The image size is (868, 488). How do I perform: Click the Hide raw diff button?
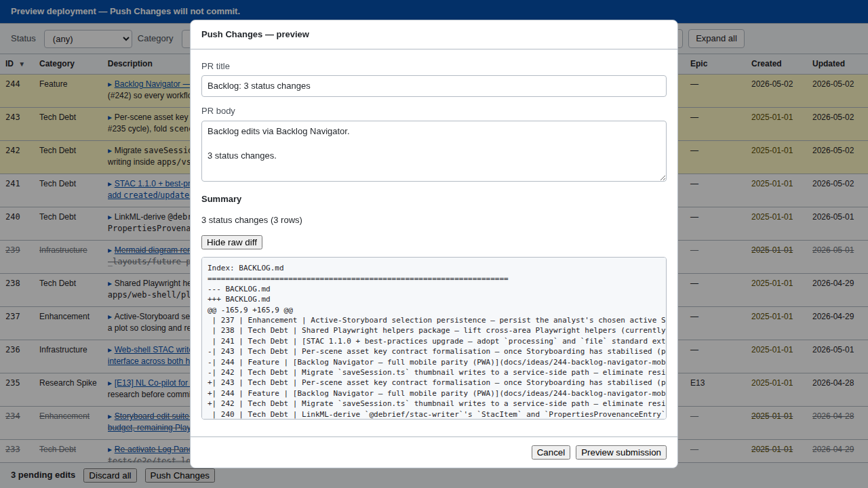point(232,243)
